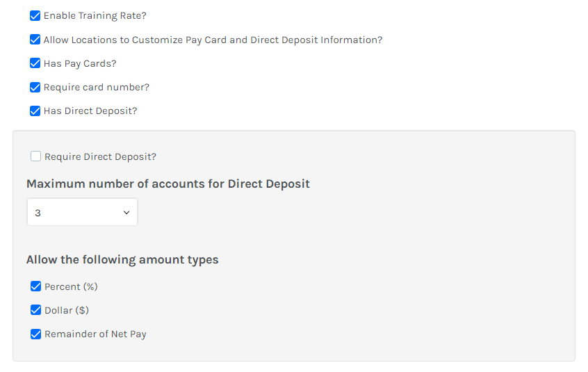Click the 'Require card number?' label text

click(97, 87)
